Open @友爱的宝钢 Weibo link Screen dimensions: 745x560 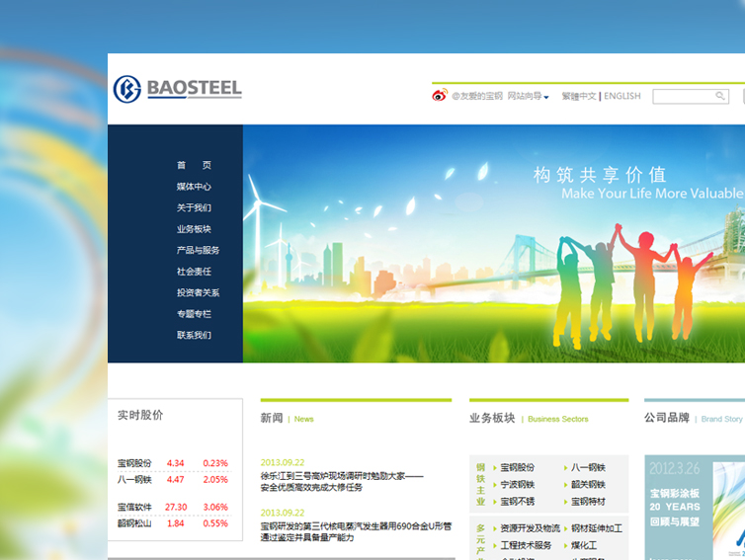476,96
